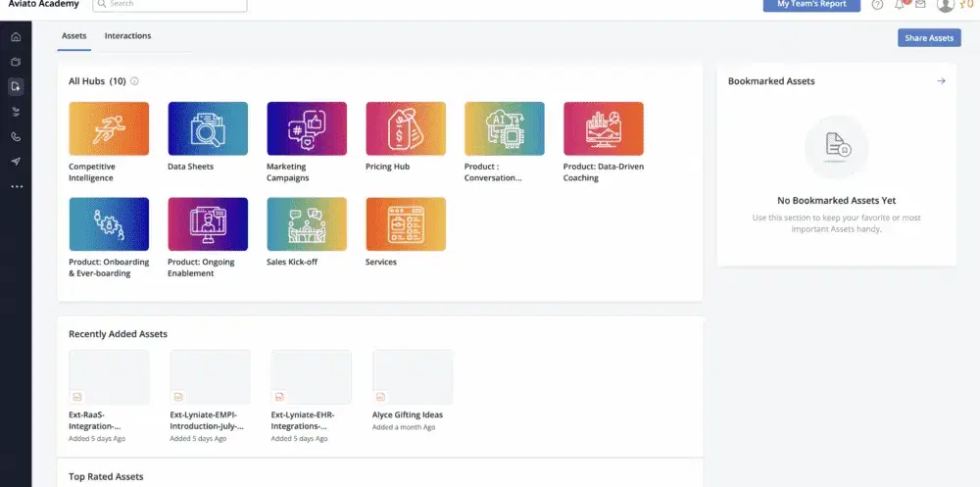This screenshot has height=487, width=980.
Task: Open the Product: Data-Driven Coaching tile
Action: pyautogui.click(x=604, y=128)
